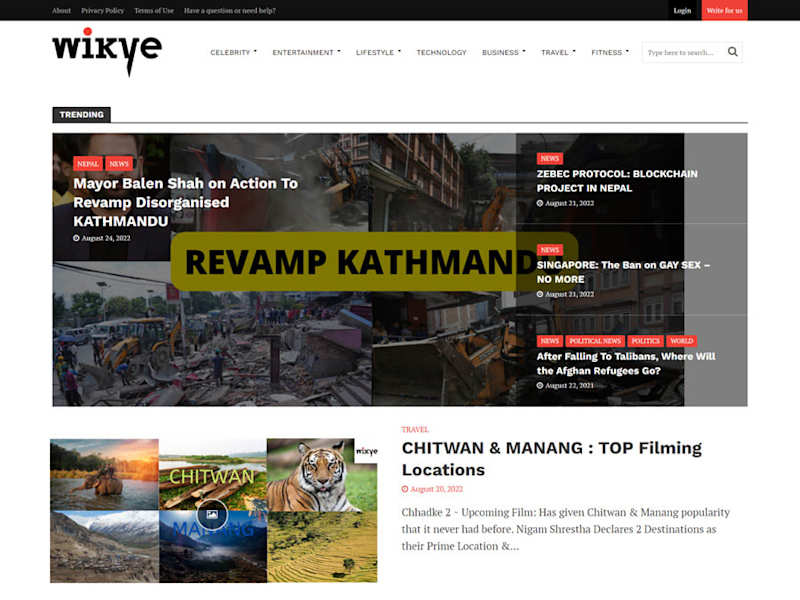
Task: Open the Terms of Use link
Action: click(x=154, y=11)
